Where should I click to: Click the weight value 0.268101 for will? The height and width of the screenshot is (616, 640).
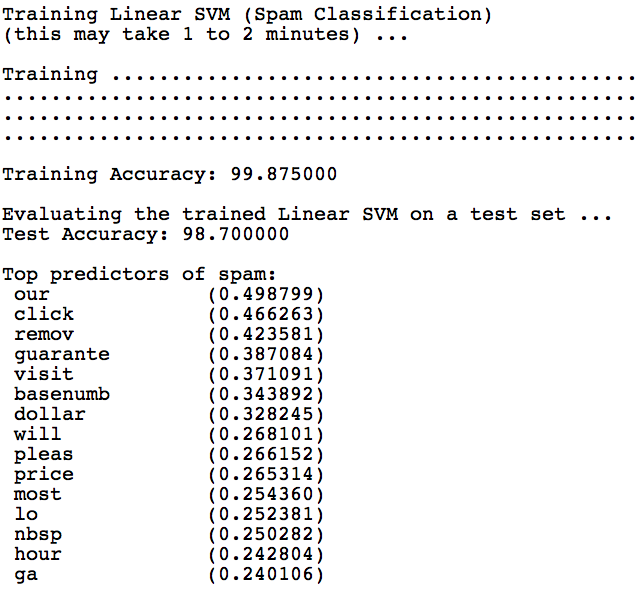click(x=266, y=435)
